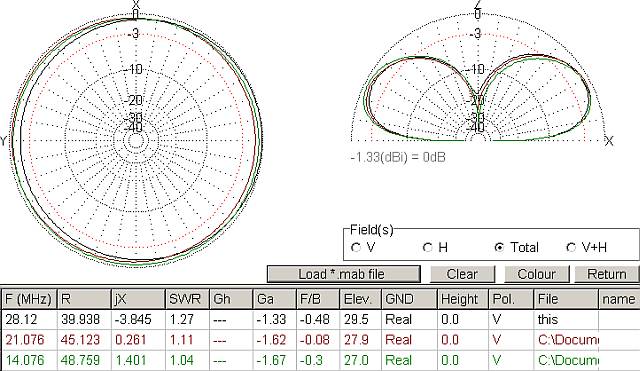640x371 pixels.
Task: Click the File column header
Action: coord(566,299)
